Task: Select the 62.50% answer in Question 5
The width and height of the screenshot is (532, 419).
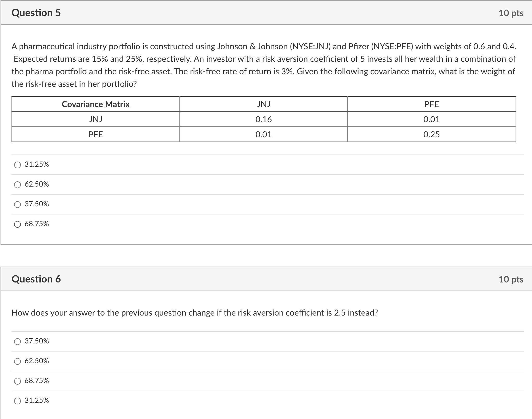Action: pyautogui.click(x=17, y=184)
